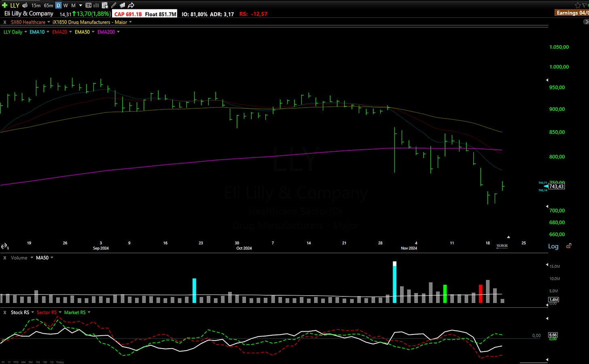Select the 3M range button
The width and height of the screenshot is (589, 364).
coord(30,362)
